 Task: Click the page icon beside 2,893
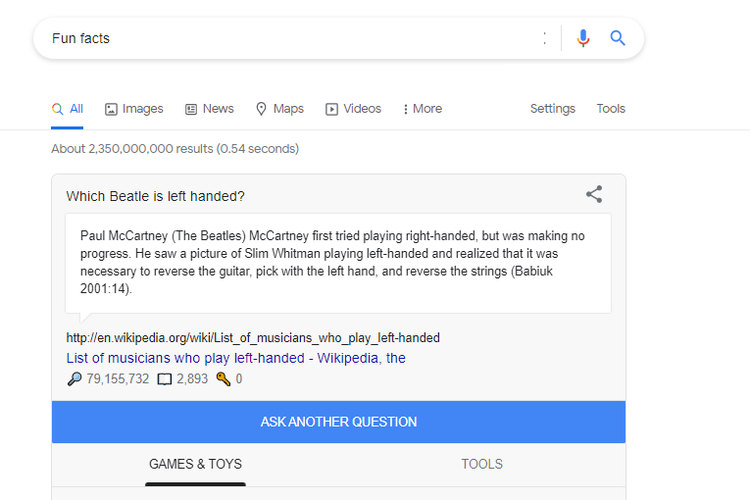(165, 379)
